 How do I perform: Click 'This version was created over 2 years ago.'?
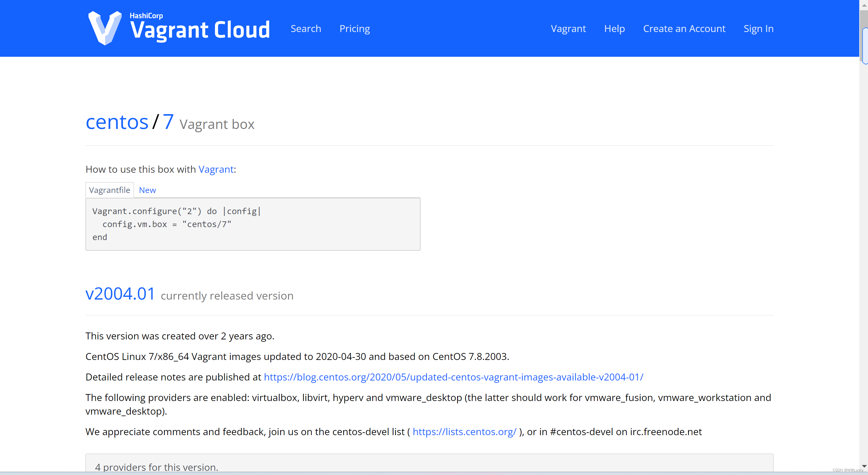click(x=180, y=336)
